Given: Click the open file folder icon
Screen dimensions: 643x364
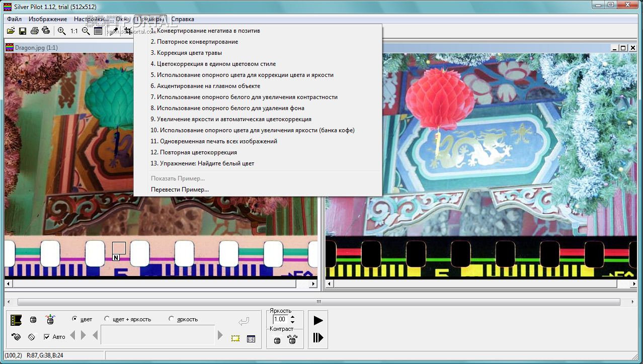Looking at the screenshot, I should pyautogui.click(x=11, y=31).
